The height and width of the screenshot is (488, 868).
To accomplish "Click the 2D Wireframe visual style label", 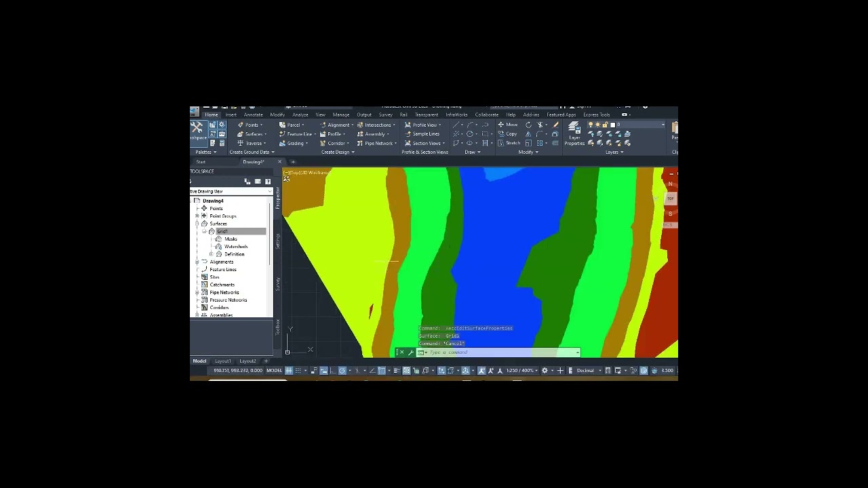I will 317,173.
